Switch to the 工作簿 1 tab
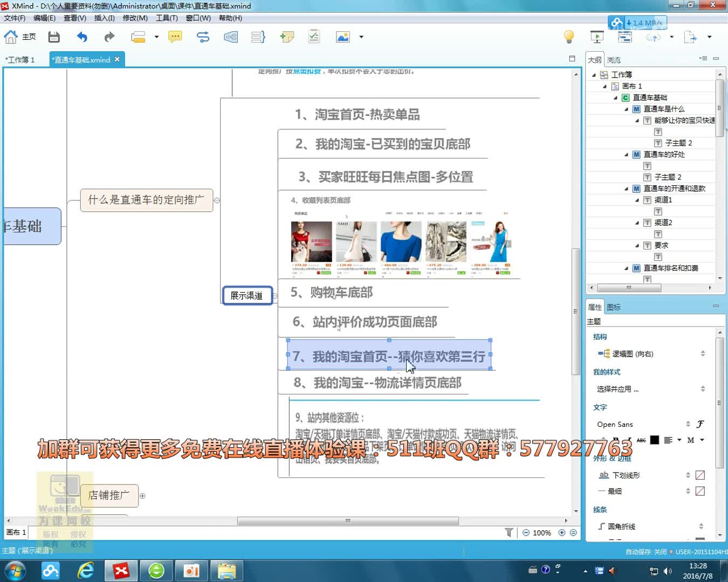This screenshot has width=728, height=582. coord(20,60)
